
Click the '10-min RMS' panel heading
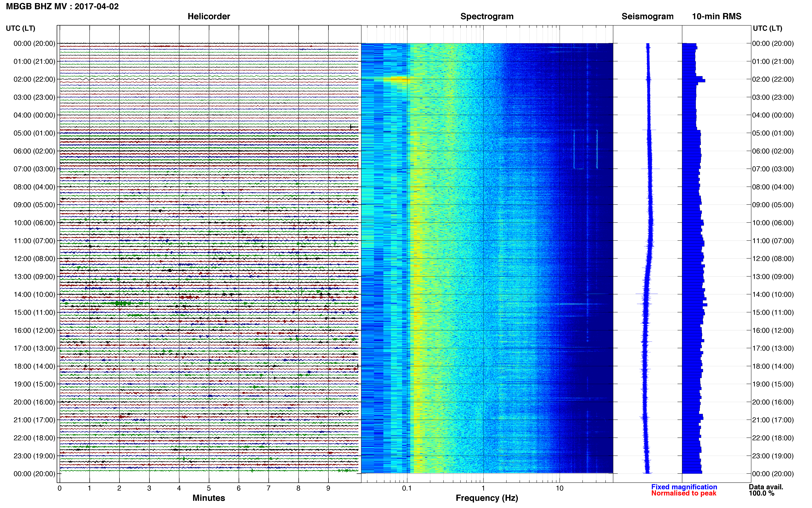[x=717, y=16]
